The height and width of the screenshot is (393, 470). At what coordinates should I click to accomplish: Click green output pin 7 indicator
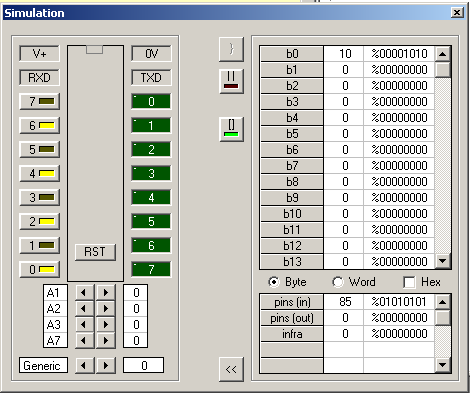click(151, 269)
